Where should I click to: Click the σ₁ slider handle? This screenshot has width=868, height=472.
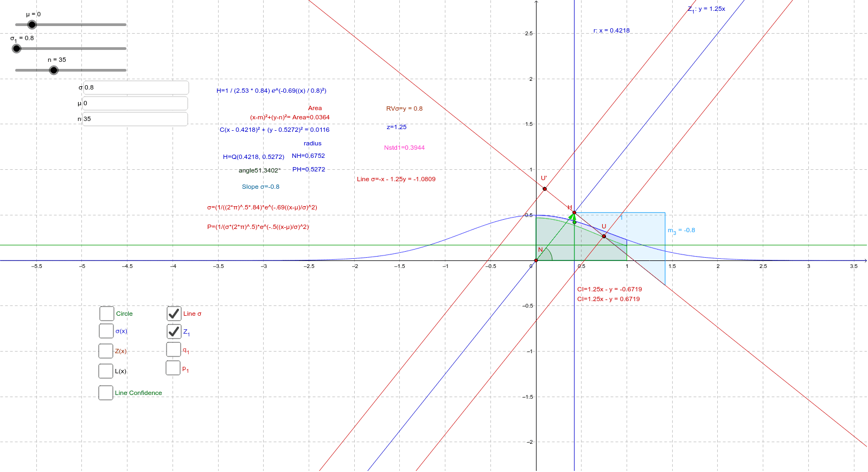point(17,48)
